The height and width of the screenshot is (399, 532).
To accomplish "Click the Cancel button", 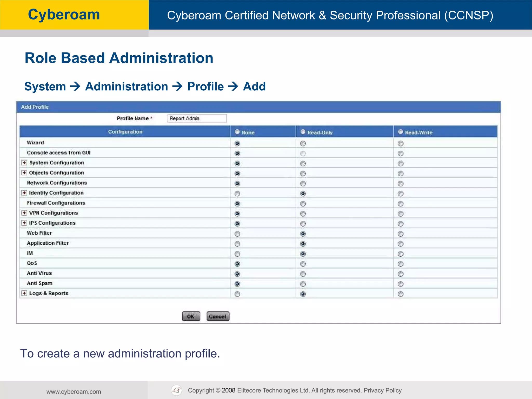I will click(x=218, y=316).
